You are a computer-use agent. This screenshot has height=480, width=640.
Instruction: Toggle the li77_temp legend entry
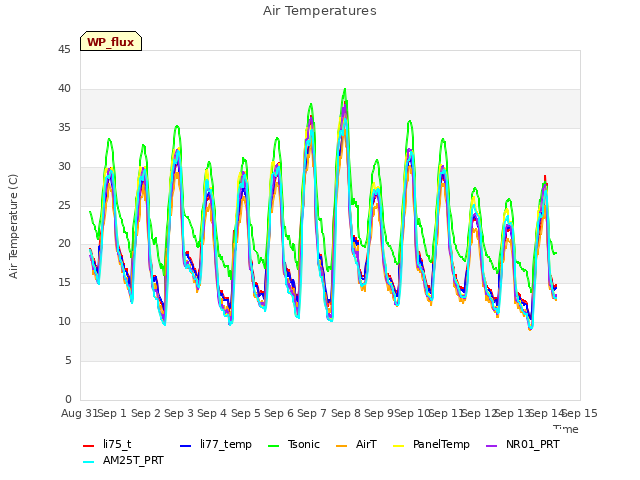tap(216, 444)
